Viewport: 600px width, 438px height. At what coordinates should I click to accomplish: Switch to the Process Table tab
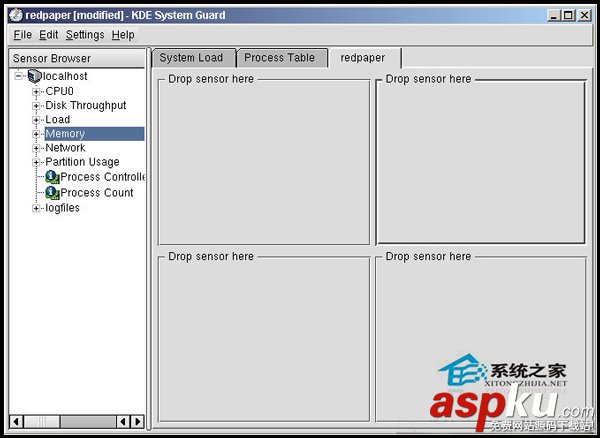coord(282,58)
